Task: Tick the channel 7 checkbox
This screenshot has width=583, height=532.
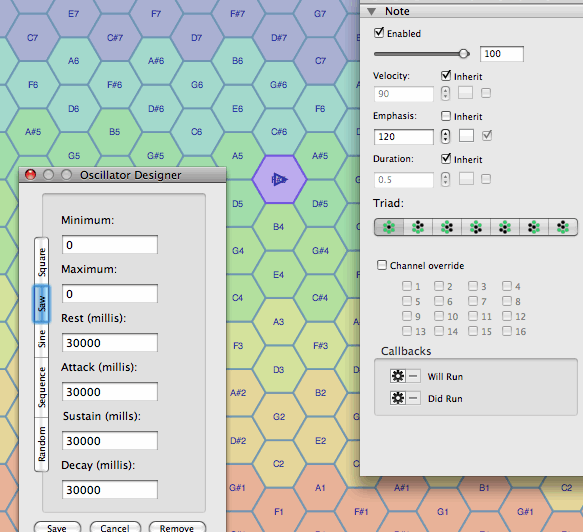Action: [x=473, y=301]
